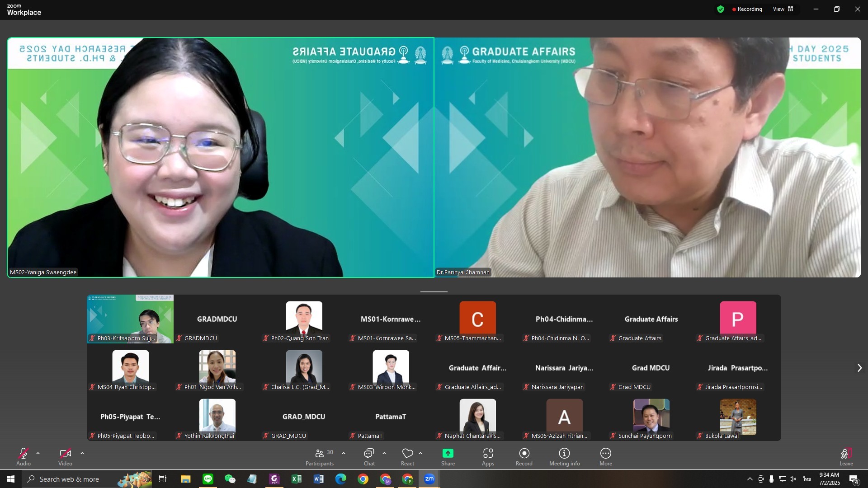Expand the audio settings arrow
868x488 pixels.
pyautogui.click(x=38, y=453)
